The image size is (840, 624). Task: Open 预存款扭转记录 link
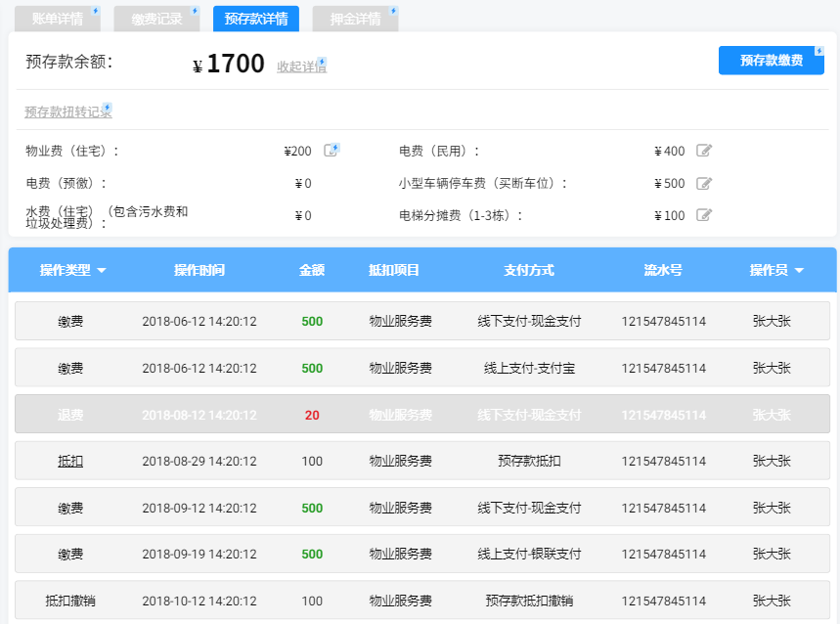click(67, 112)
